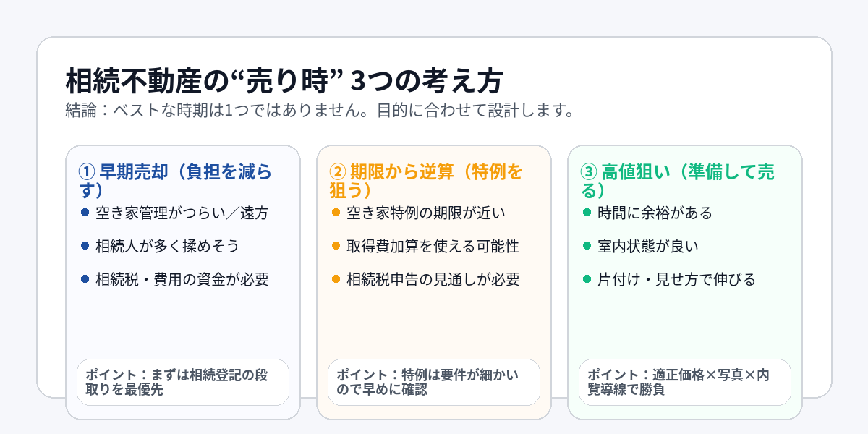
Task: Select the ポイント box about 適正価格×写真×内覧導線
Action: [x=684, y=382]
